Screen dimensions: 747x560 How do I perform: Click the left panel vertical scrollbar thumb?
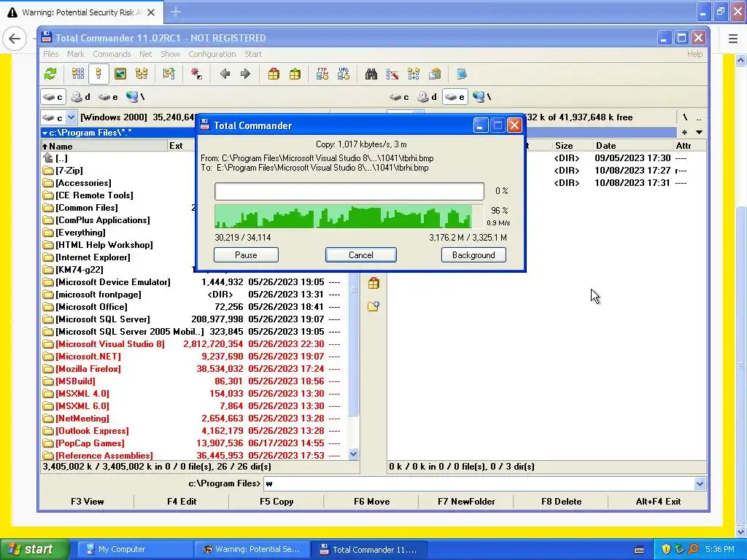(354, 344)
